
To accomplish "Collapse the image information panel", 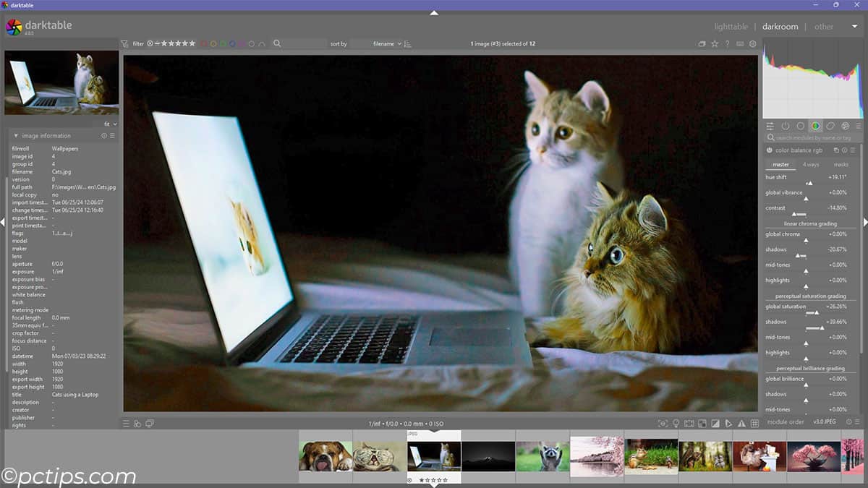I will point(16,135).
